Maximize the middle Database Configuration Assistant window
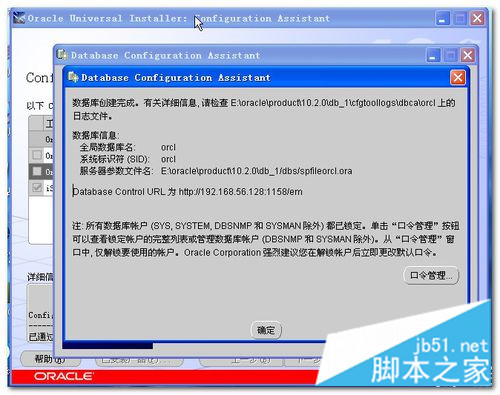500x395 pixels. [x=450, y=55]
